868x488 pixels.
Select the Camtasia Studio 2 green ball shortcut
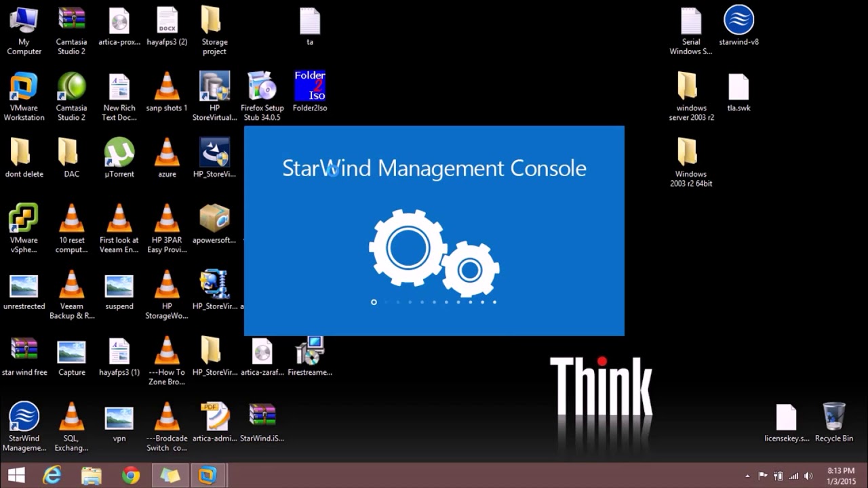(71, 97)
